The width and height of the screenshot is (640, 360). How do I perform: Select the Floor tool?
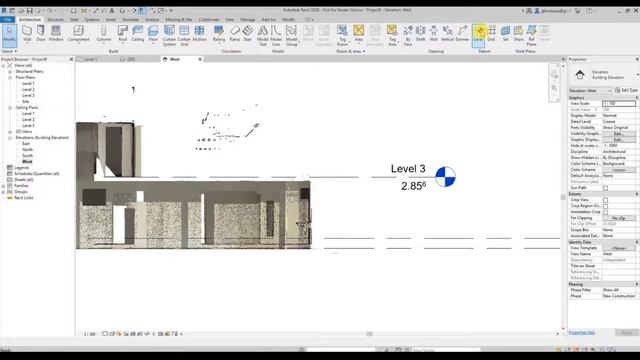[153, 33]
